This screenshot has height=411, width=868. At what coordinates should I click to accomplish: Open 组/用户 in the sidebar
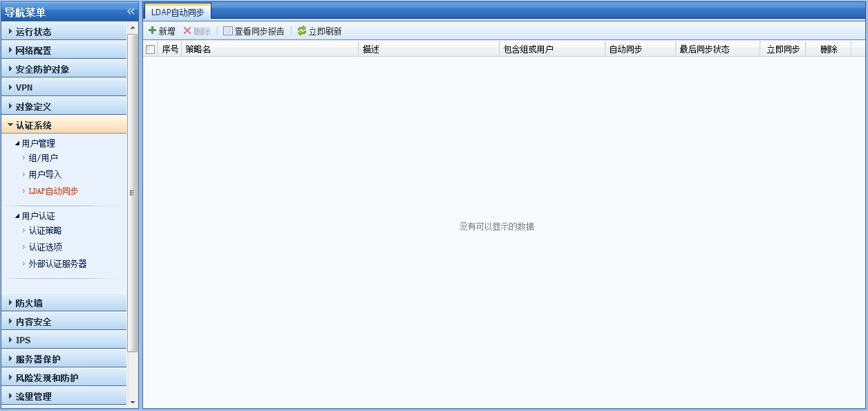[x=43, y=158]
